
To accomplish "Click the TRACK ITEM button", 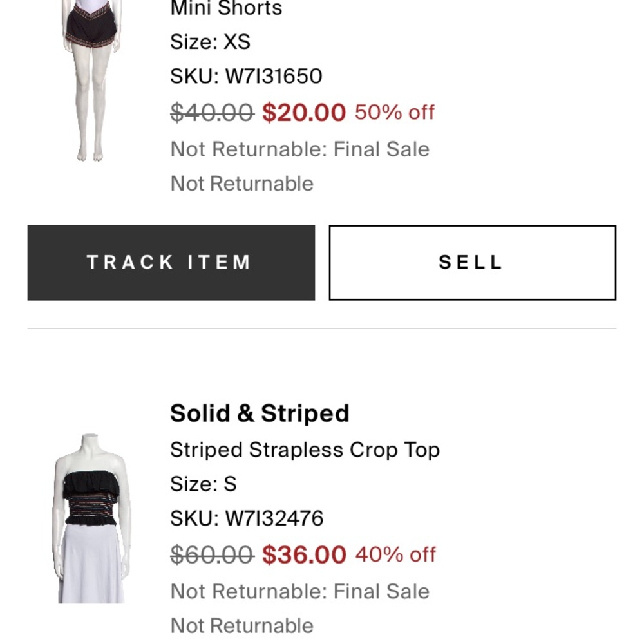I will (x=170, y=261).
